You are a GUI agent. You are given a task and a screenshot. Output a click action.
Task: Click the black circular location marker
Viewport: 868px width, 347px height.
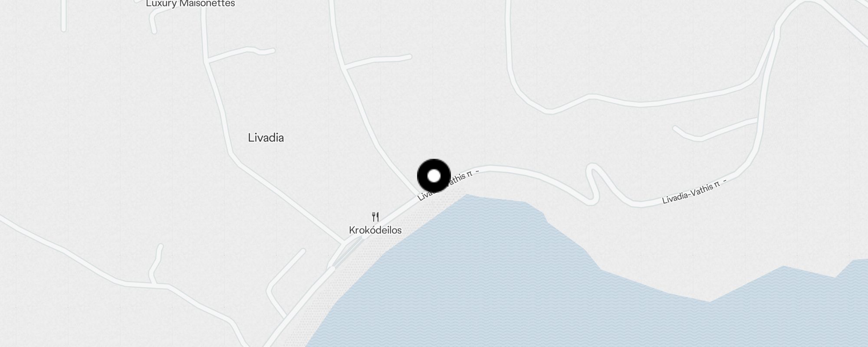pyautogui.click(x=434, y=176)
